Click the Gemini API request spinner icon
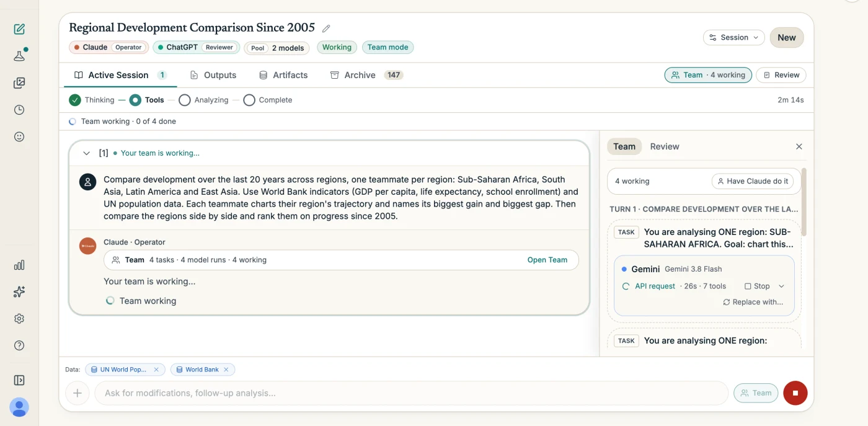This screenshot has width=868, height=426. (x=626, y=286)
